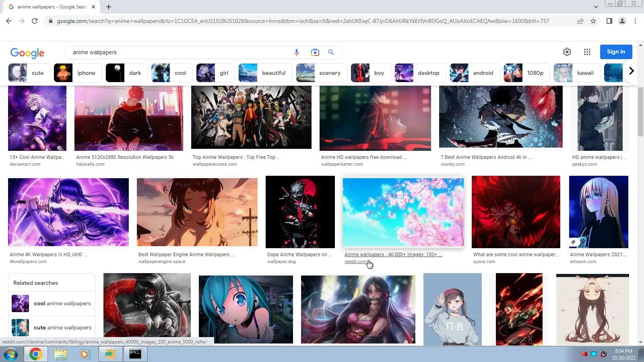The width and height of the screenshot is (644, 362).
Task: Open the Anime Wallpapers 2021 amazon title link
Action: pyautogui.click(x=598, y=255)
